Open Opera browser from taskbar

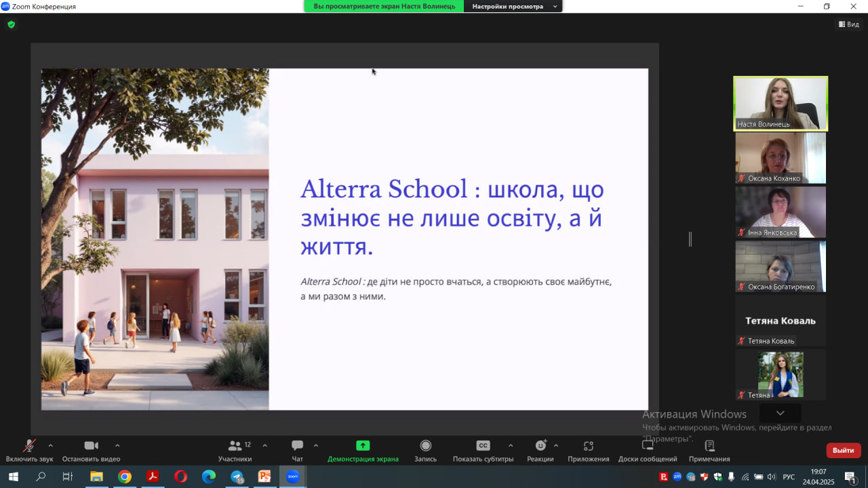180,476
